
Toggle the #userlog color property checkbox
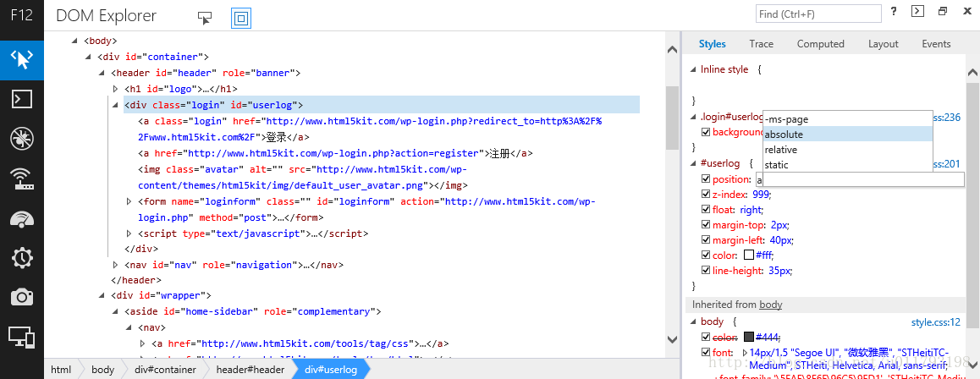(707, 255)
